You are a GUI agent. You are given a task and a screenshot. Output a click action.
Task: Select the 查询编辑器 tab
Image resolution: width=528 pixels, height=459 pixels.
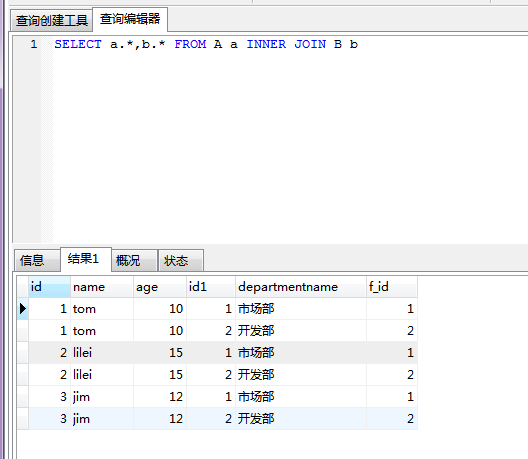coord(130,19)
